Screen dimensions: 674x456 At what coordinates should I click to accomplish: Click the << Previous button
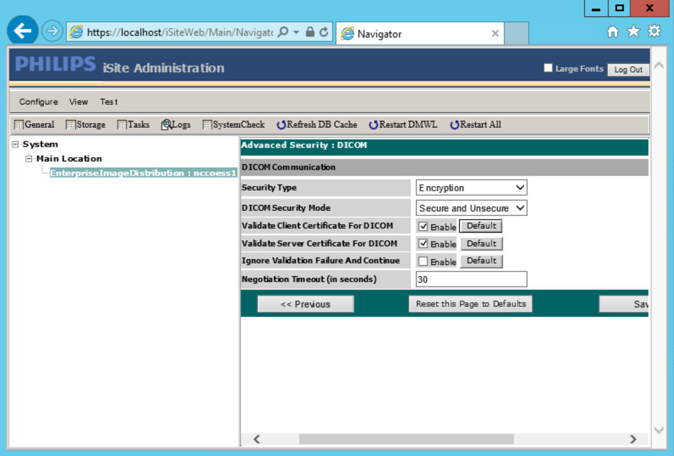click(x=305, y=304)
